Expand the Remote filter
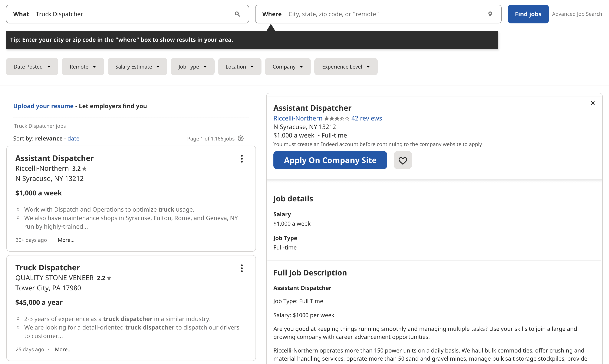The width and height of the screenshot is (609, 364). (83, 67)
